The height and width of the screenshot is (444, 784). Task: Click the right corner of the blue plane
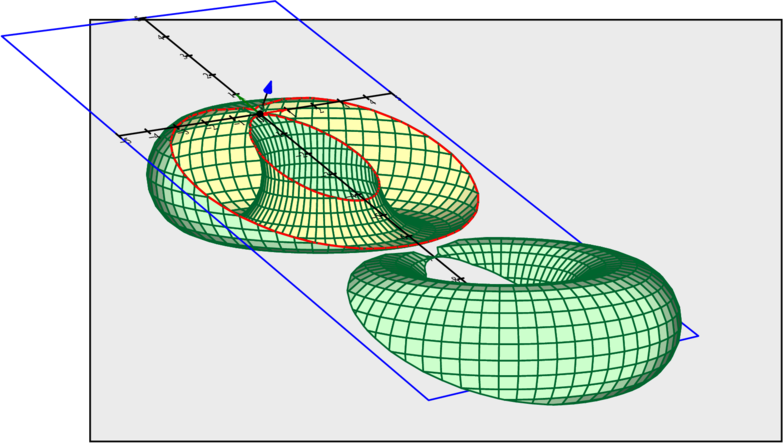(697, 336)
